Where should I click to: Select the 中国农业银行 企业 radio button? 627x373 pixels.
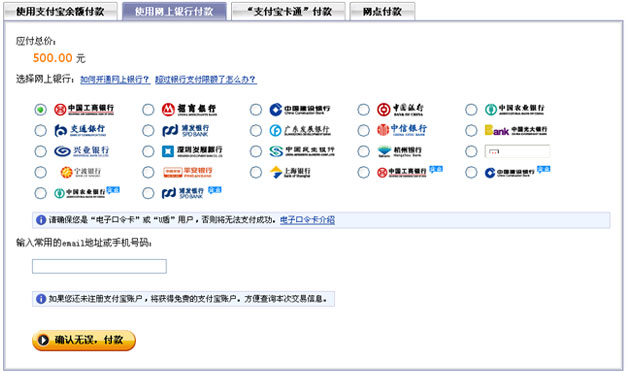[40, 193]
